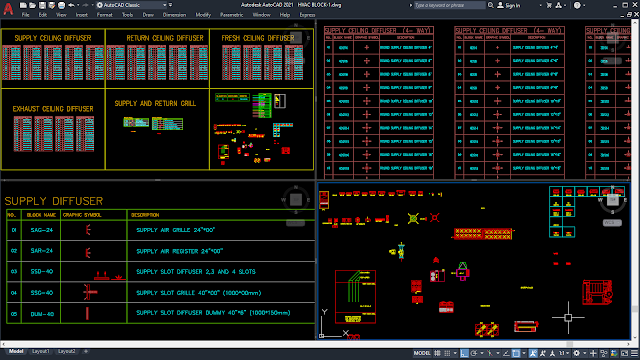Open the View menu
This screenshot has height=360, width=640.
pyautogui.click(x=61, y=15)
